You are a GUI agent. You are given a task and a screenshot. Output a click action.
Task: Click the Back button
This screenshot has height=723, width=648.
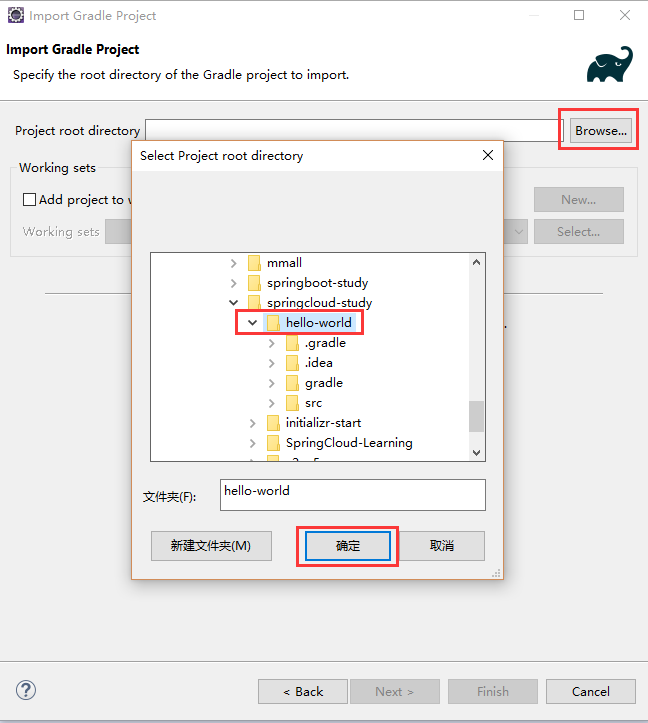click(303, 692)
